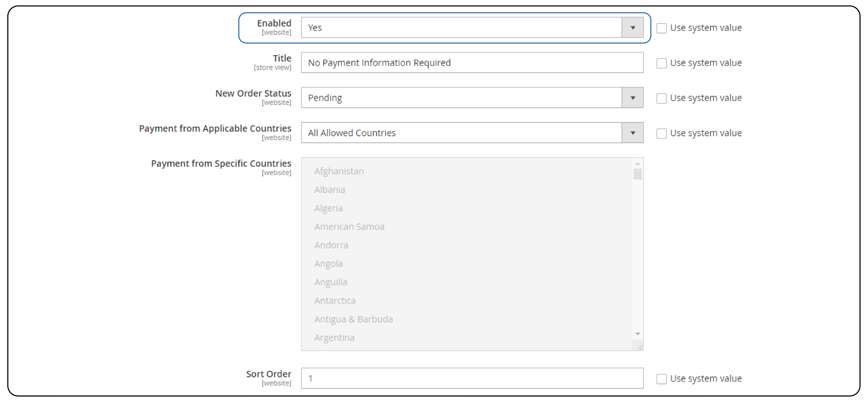Tick Use system value for Applicable Countries
Image resolution: width=868 pixels, height=402 pixels.
coord(661,133)
